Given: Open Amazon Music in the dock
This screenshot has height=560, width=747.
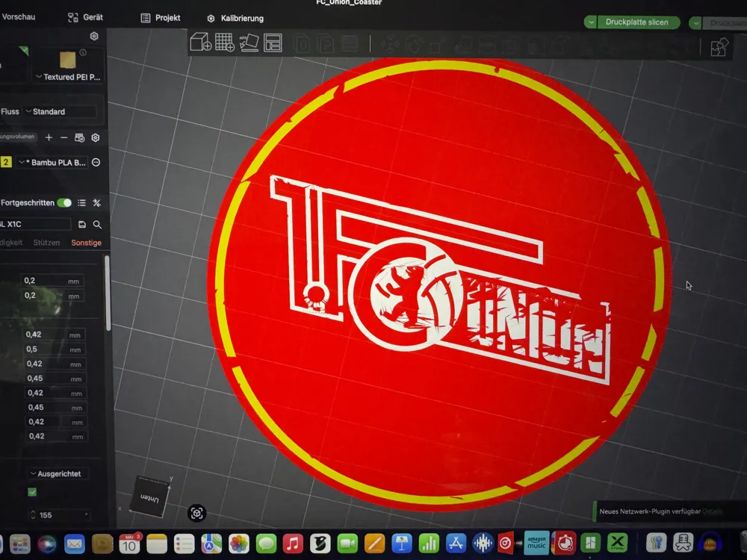Looking at the screenshot, I should pos(536,543).
